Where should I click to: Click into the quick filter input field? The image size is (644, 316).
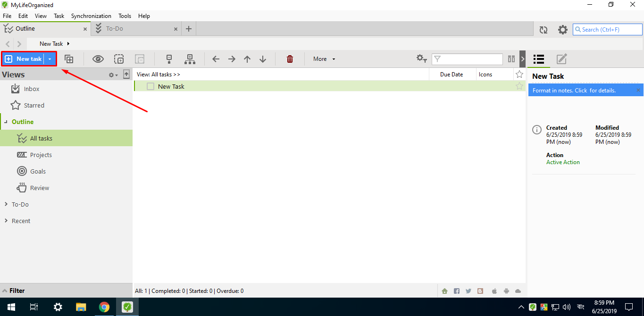pyautogui.click(x=468, y=59)
